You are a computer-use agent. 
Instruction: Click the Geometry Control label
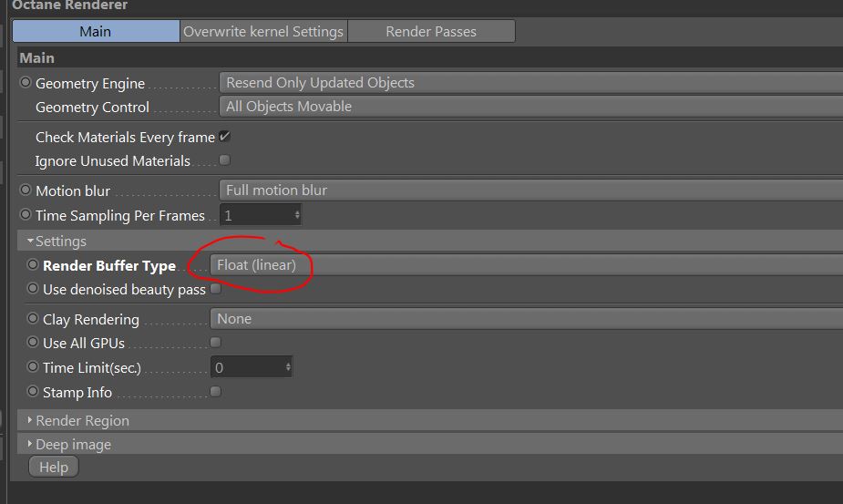tap(92, 107)
